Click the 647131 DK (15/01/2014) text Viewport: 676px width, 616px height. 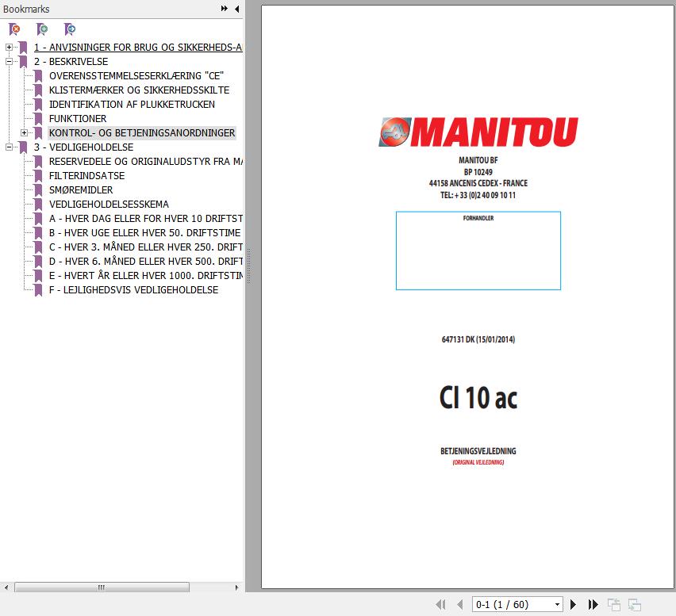click(x=478, y=339)
